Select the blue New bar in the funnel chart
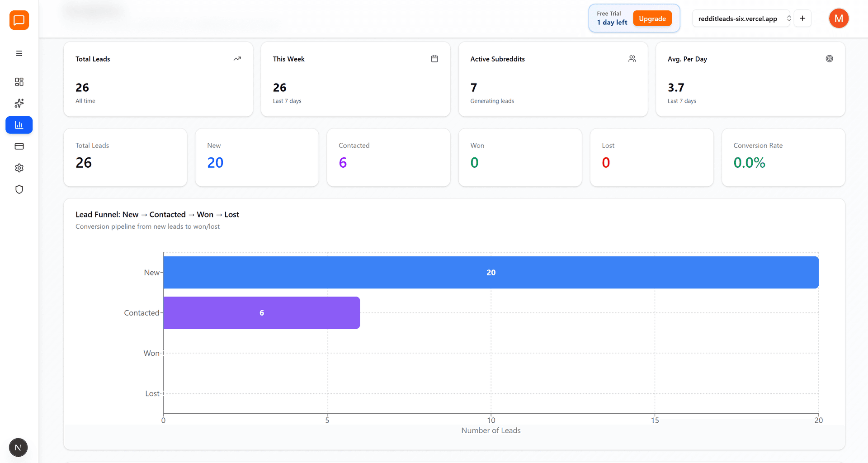The width and height of the screenshot is (868, 463). coord(491,272)
